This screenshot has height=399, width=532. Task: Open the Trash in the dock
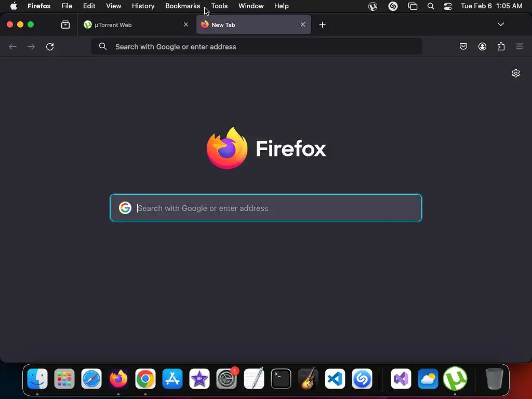494,379
